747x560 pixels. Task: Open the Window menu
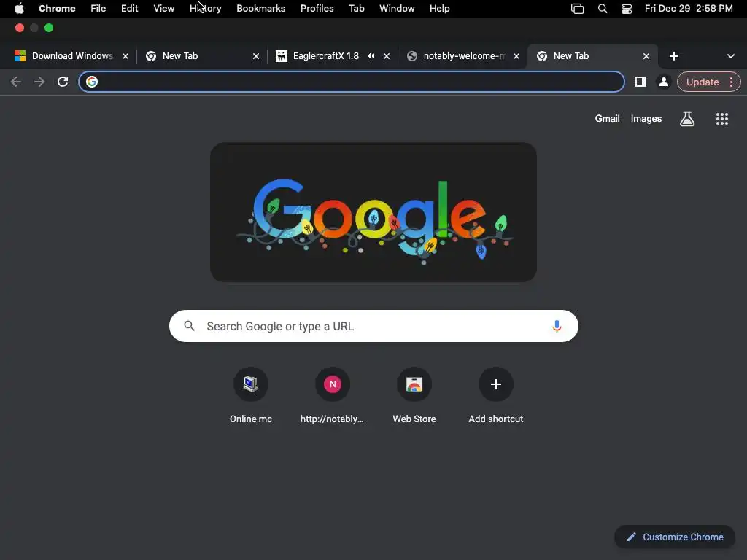397,9
